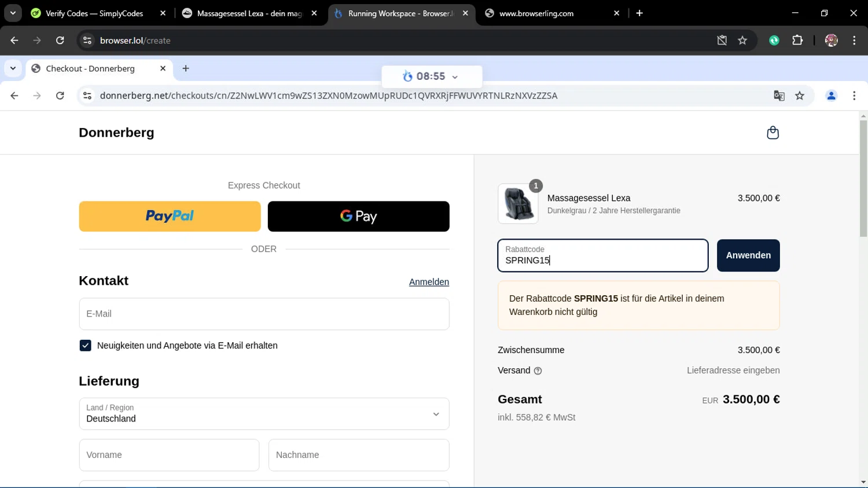Open new tab in outer browser
This screenshot has height=488, width=868.
[x=639, y=13]
